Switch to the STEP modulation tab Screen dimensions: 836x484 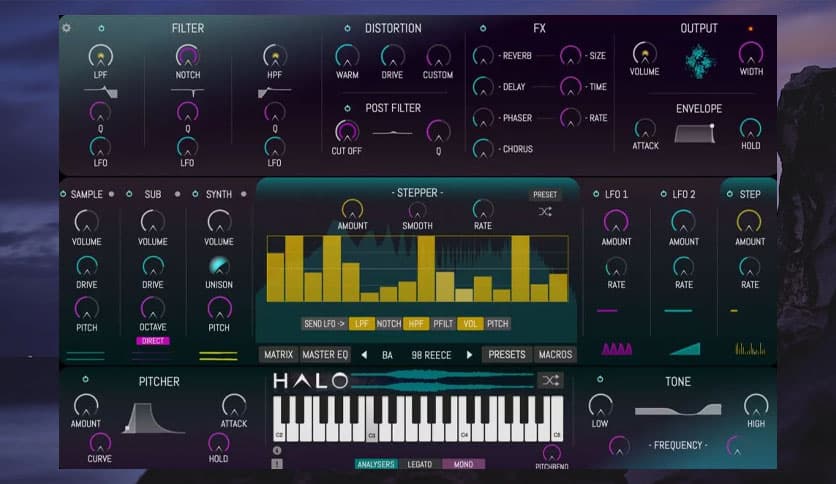[749, 194]
